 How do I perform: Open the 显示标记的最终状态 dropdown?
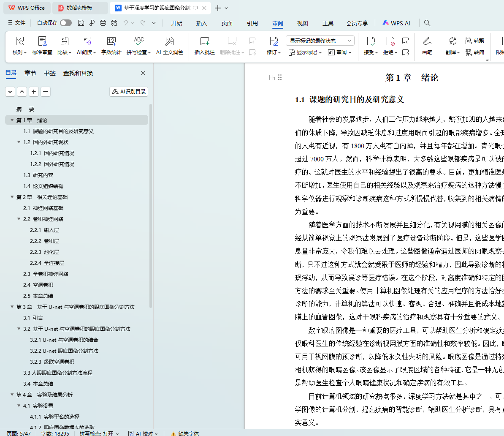tap(320, 41)
